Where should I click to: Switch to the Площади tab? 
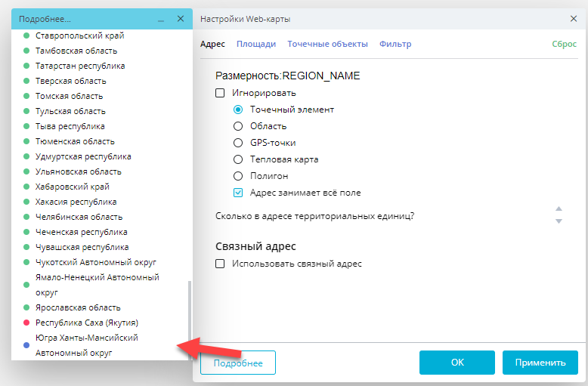[x=255, y=44]
